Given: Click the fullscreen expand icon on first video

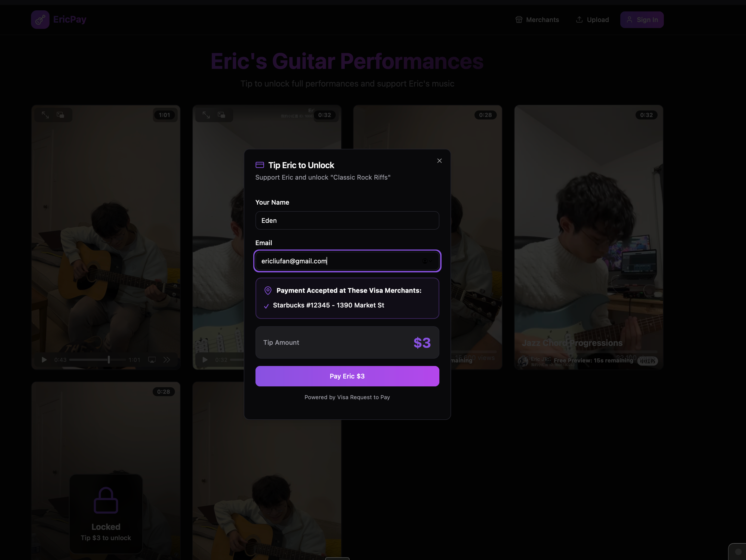Looking at the screenshot, I should click(x=45, y=115).
